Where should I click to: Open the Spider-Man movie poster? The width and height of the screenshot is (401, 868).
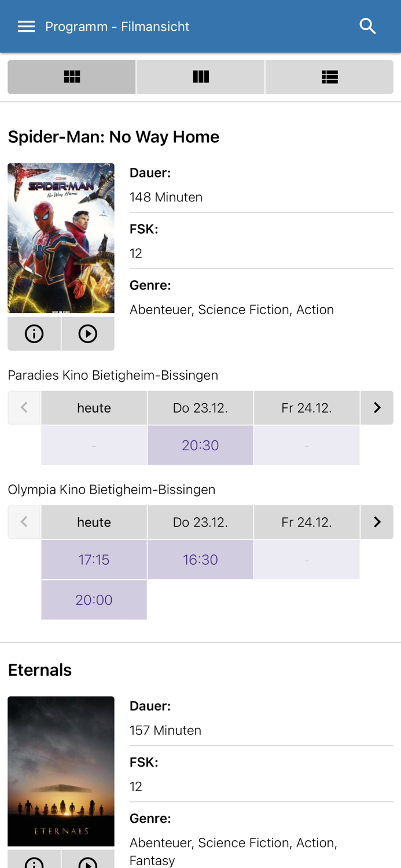click(61, 237)
